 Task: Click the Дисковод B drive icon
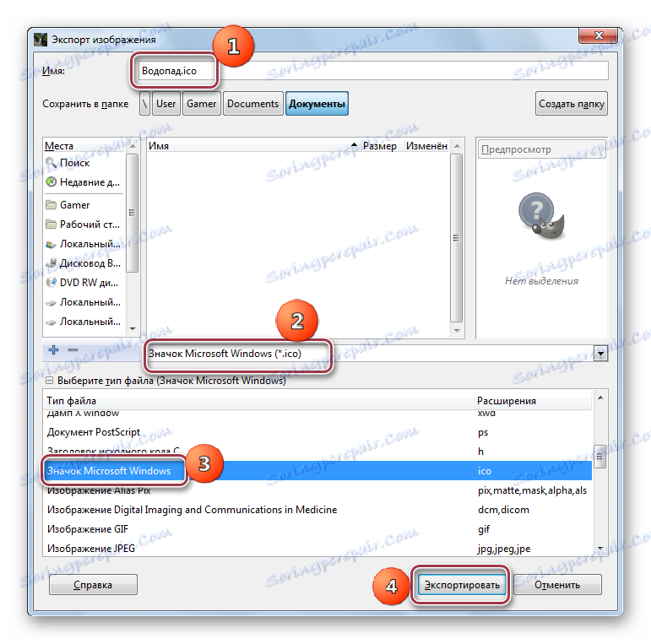point(51,263)
